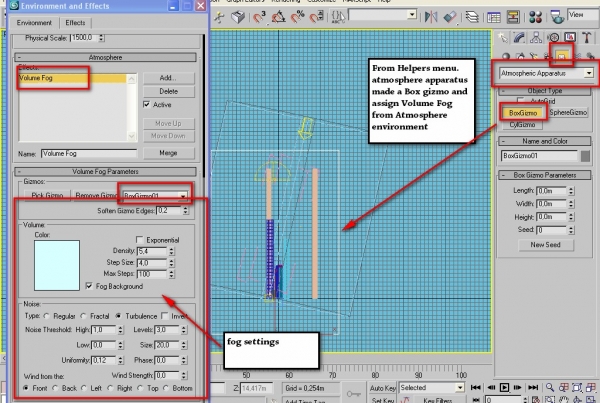
Task: Open the Named Selection Sets dropdown
Action: coord(412,15)
